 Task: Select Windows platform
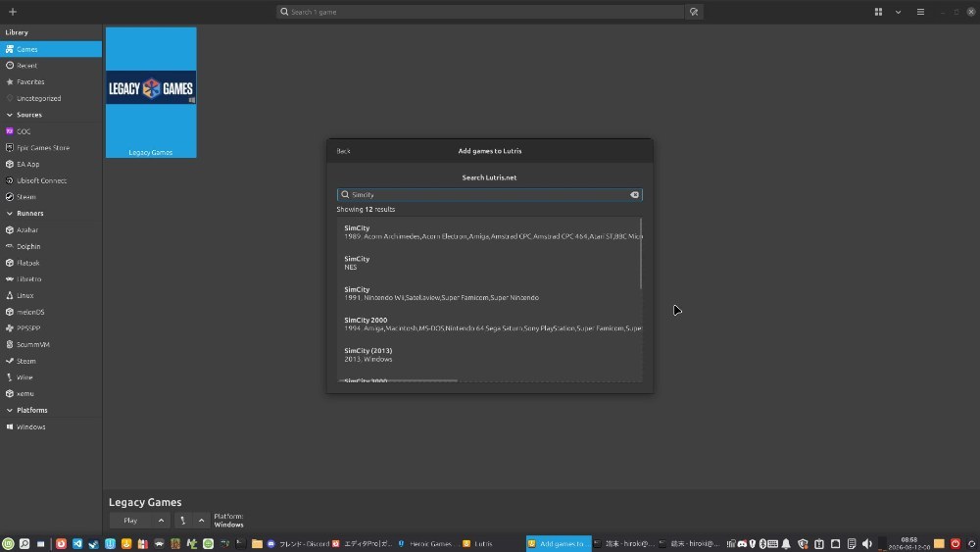point(51,427)
